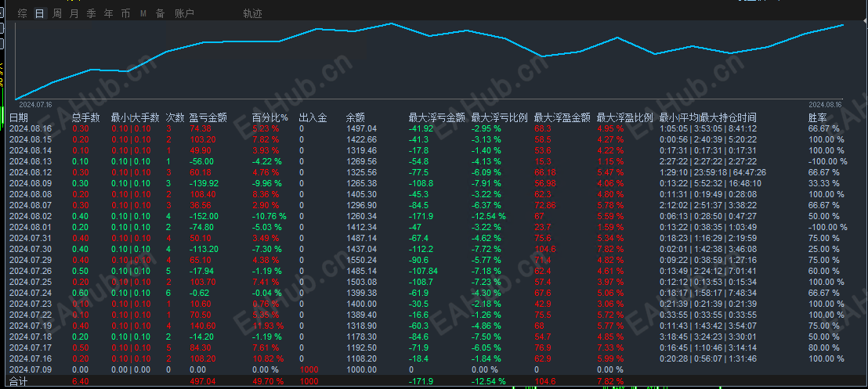The image size is (868, 389).
Task: Click the chart start date 2024.07.16
Action: pos(35,104)
